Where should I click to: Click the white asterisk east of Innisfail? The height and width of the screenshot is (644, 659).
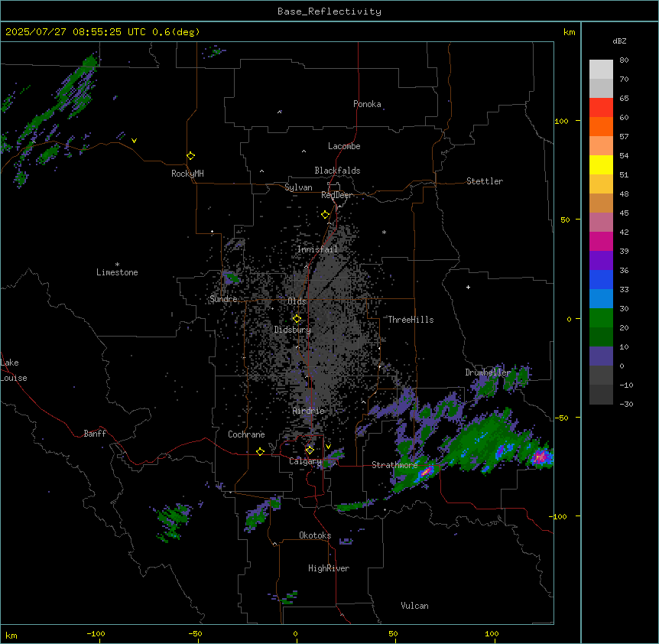384,232
